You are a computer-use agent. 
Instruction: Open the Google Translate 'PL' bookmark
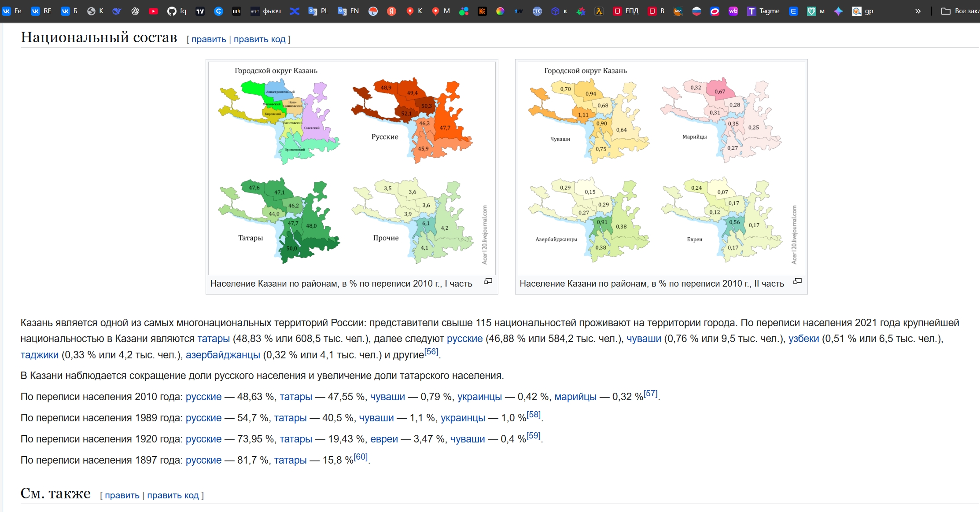tap(318, 11)
